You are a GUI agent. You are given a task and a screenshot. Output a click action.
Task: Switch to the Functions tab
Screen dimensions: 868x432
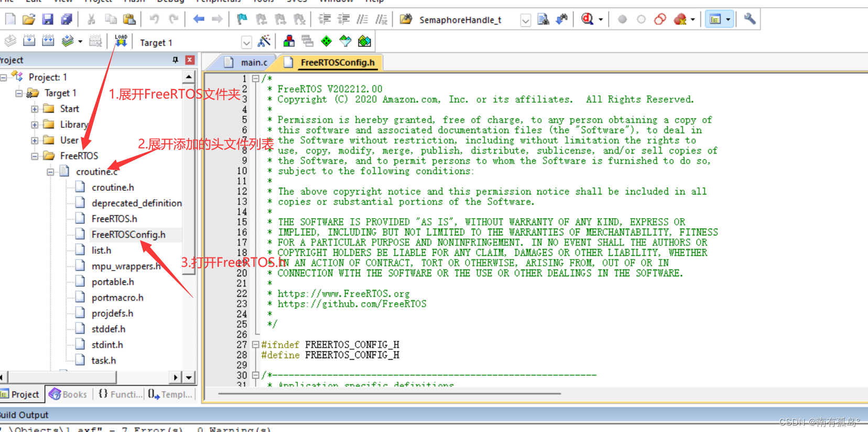[x=120, y=394]
